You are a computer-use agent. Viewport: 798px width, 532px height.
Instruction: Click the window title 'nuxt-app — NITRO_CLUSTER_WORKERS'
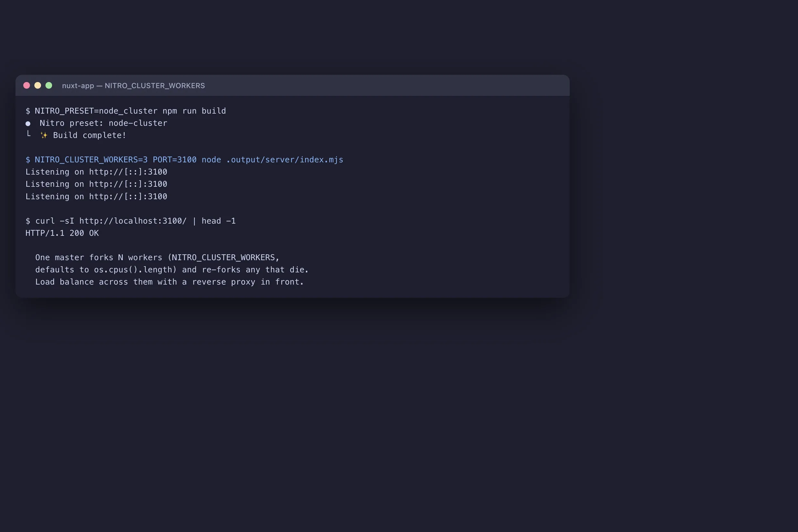click(133, 86)
